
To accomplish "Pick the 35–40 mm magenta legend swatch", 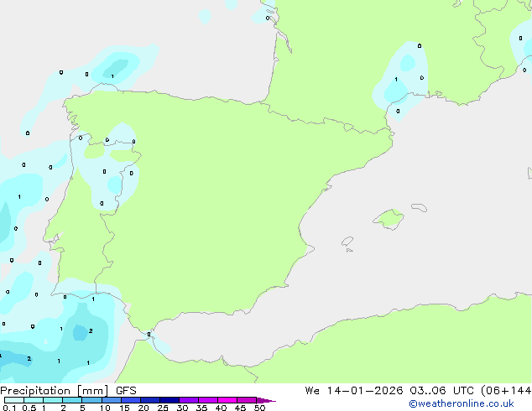I will [x=208, y=400].
